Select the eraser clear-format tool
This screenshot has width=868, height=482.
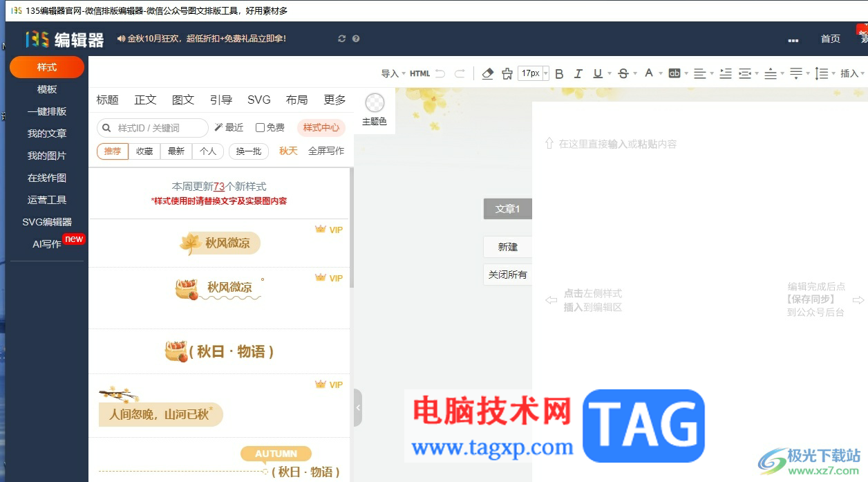tap(487, 73)
